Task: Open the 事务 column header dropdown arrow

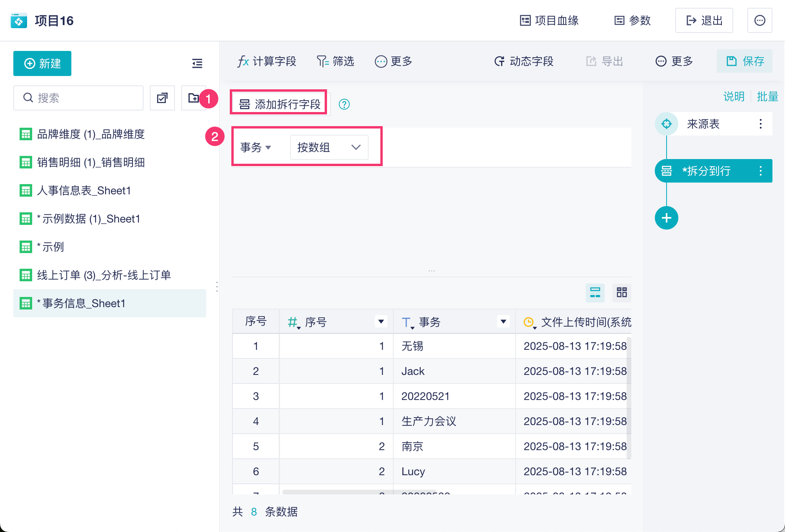Action: tap(503, 322)
